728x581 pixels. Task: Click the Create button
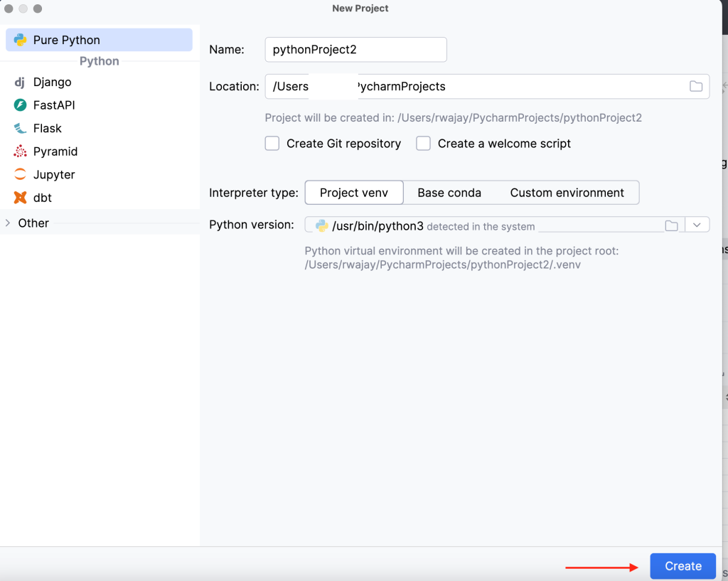682,566
